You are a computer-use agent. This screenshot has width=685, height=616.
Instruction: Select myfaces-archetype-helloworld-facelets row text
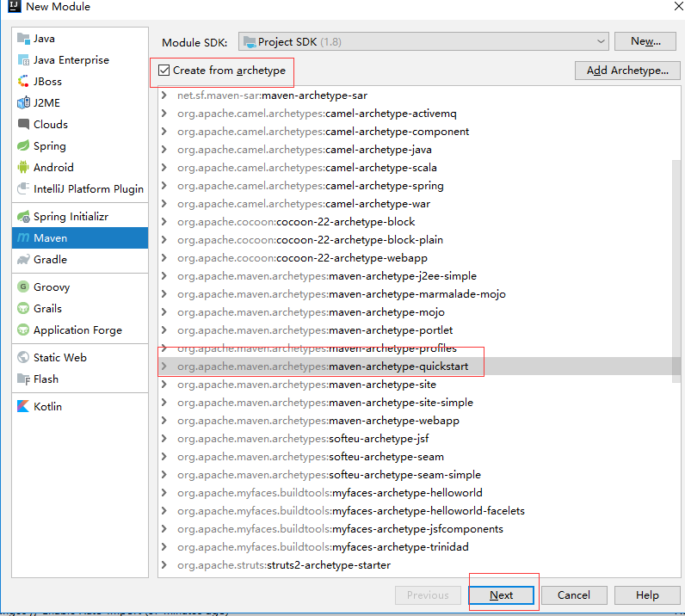tap(351, 511)
